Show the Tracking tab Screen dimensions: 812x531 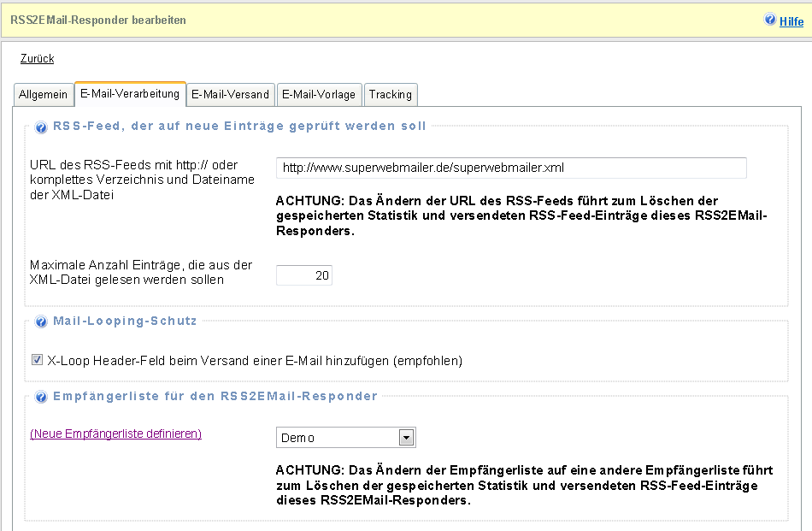point(391,95)
